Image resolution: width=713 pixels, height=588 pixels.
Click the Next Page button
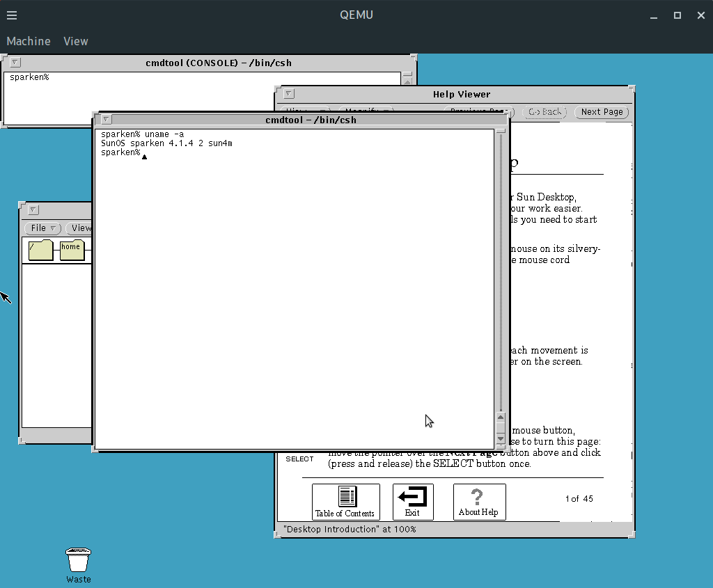(x=602, y=112)
